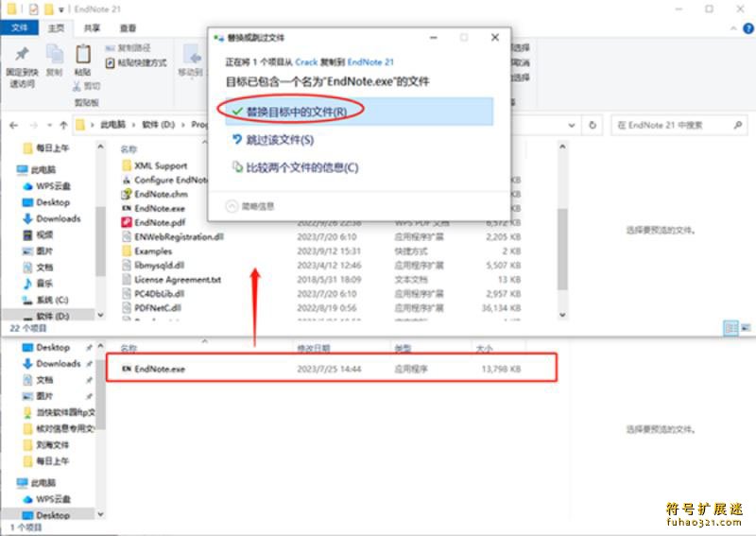
Task: Select the PC4DbLib.dll file
Action: pyautogui.click(x=153, y=294)
